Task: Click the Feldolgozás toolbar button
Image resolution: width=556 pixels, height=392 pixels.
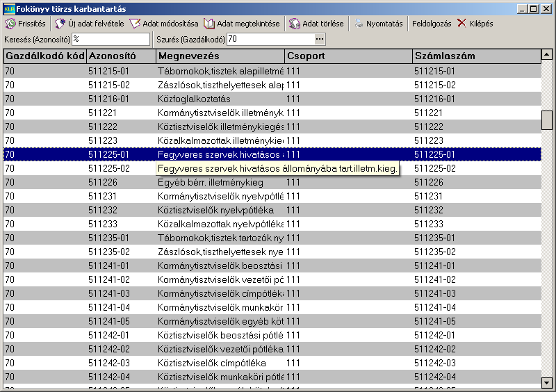Action: (x=432, y=24)
